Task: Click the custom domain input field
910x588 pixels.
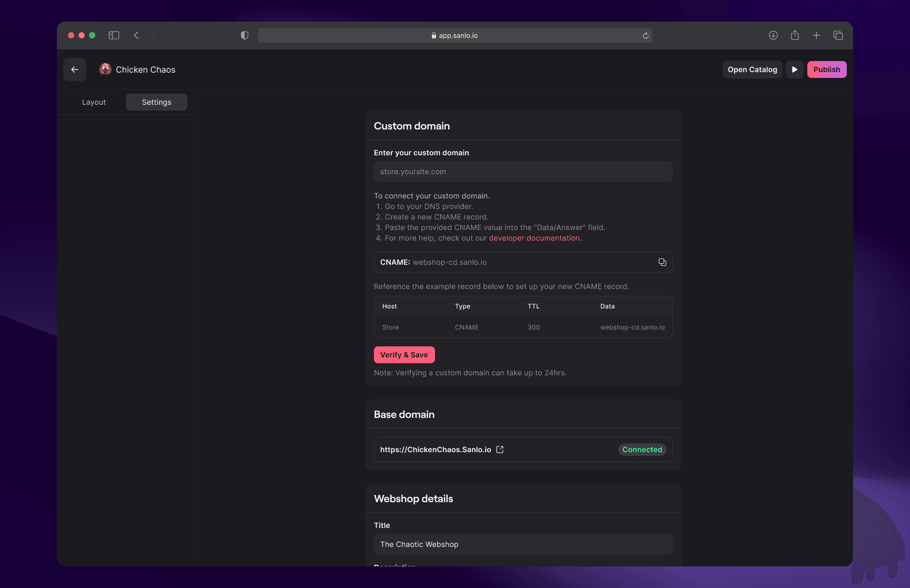Action: [523, 172]
